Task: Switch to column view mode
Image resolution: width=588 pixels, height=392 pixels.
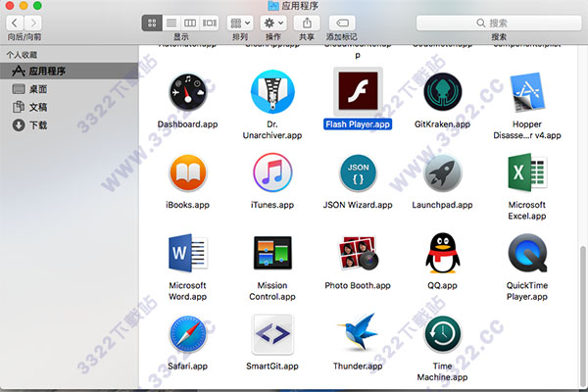Action: (190, 24)
